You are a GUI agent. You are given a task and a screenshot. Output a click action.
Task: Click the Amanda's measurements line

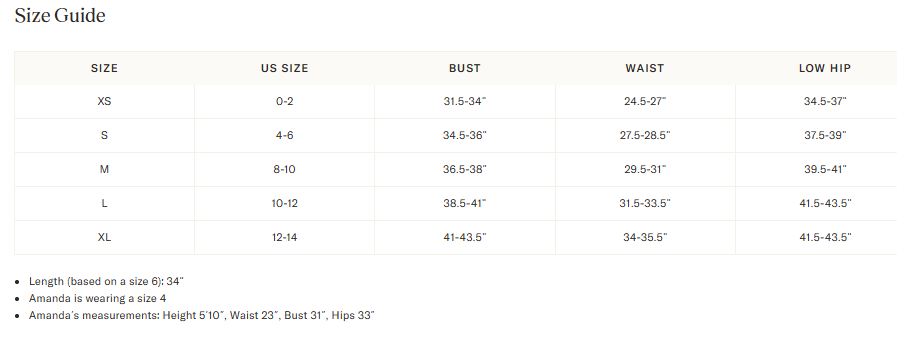[201, 315]
